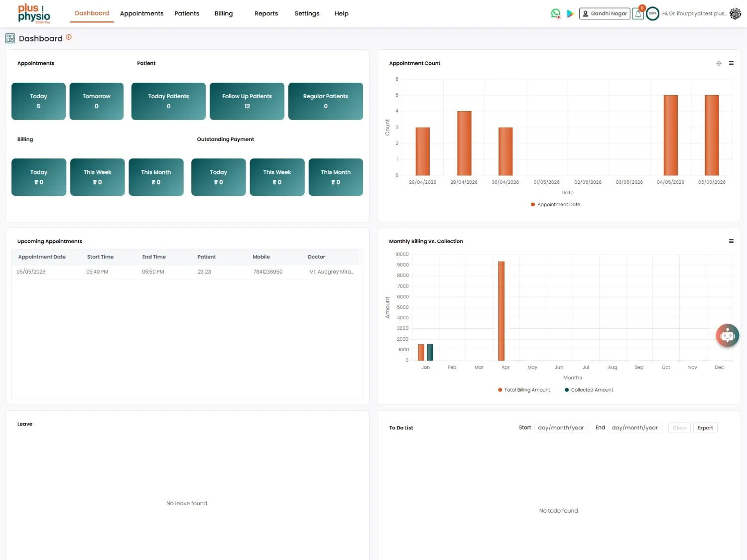The height and width of the screenshot is (560, 747).
Task: Open the QR code profile avatar
Action: (735, 13)
